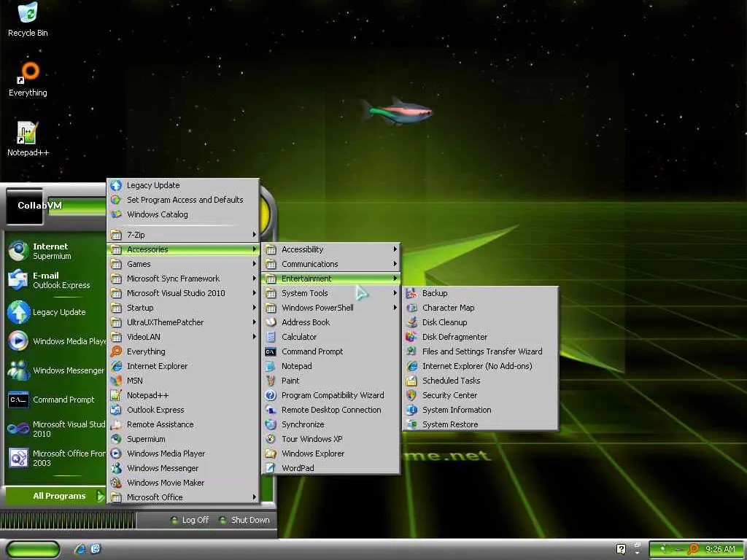Select System Tools submenu entry
The width and height of the screenshot is (747, 560).
click(x=331, y=293)
